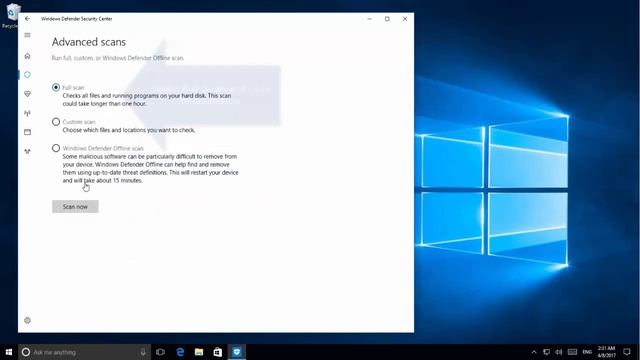The image size is (640, 360).
Task: Click the Scan now button
Action: click(75, 207)
